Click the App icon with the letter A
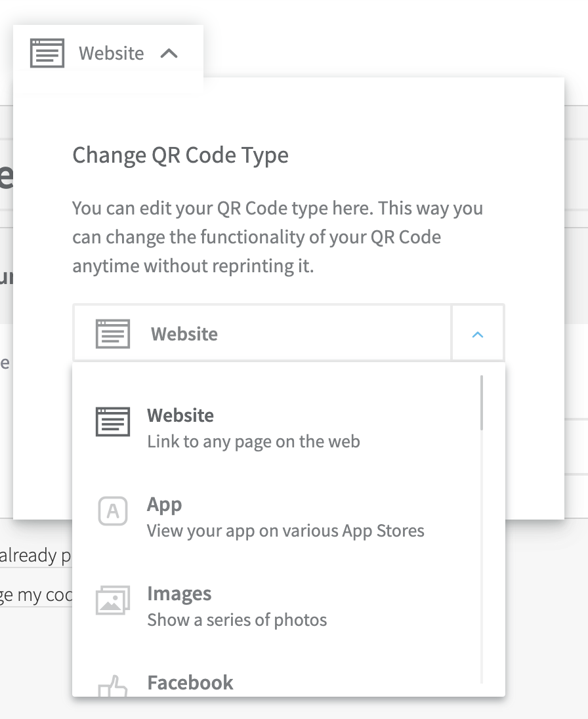Viewport: 588px width, 719px height. pyautogui.click(x=113, y=511)
